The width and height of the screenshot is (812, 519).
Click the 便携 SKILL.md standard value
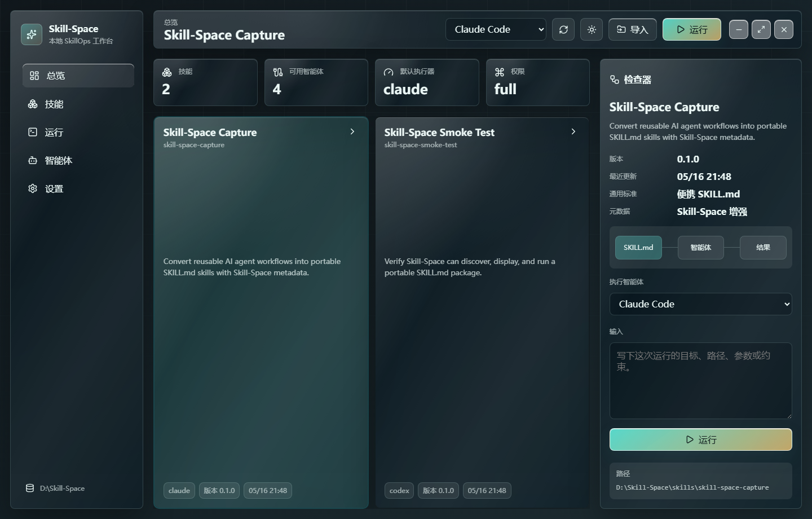click(708, 194)
